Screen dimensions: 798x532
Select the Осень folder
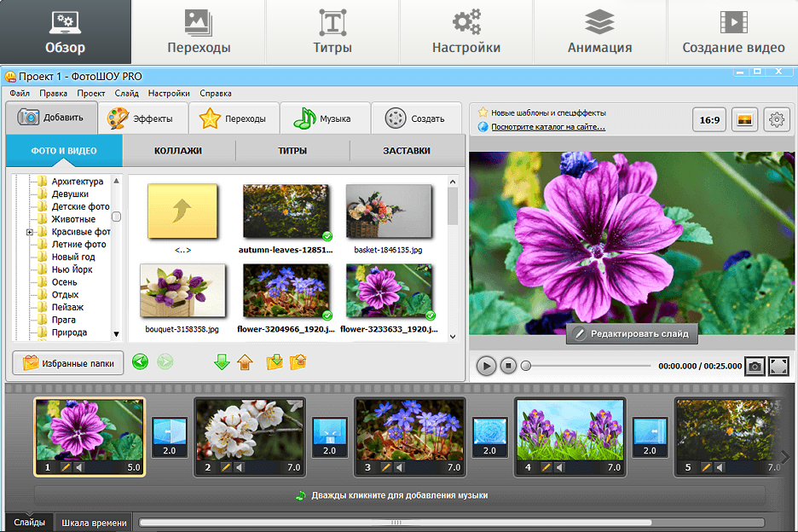pos(64,282)
